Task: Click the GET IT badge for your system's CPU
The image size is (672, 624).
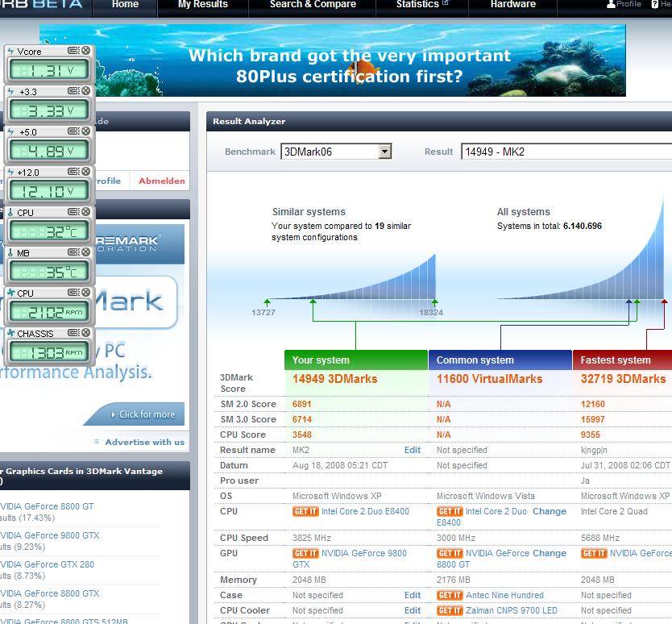Action: point(305,511)
